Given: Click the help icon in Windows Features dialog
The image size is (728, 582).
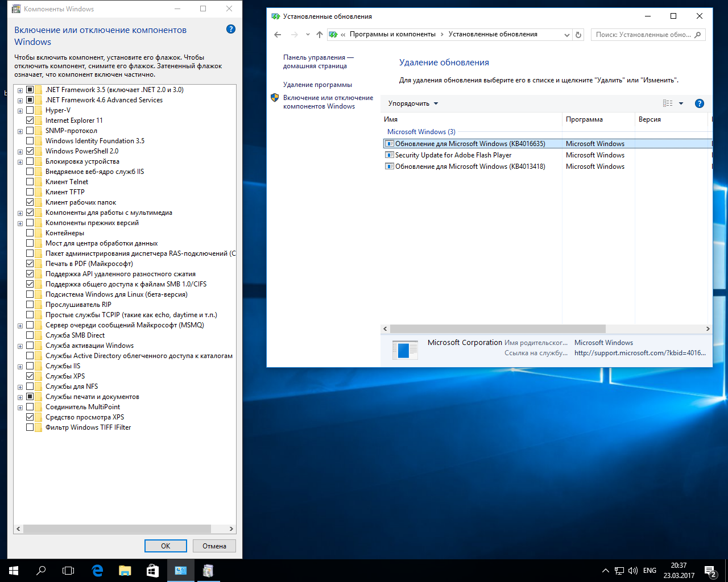Looking at the screenshot, I should pyautogui.click(x=231, y=29).
